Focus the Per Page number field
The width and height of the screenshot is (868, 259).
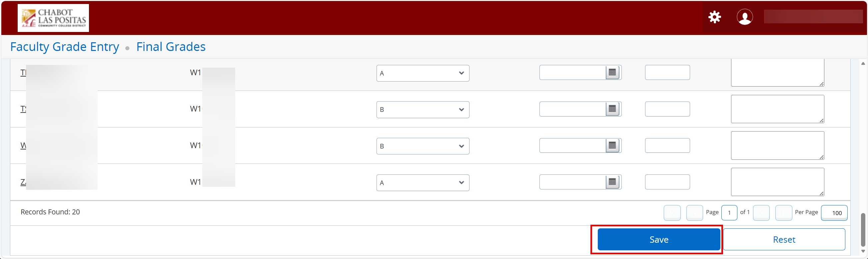click(x=834, y=213)
